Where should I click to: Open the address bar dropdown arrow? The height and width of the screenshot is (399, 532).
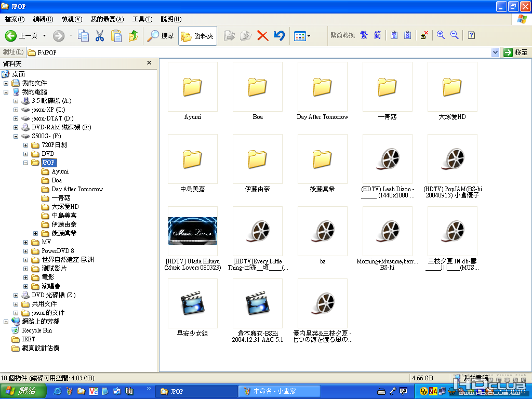pyautogui.click(x=495, y=52)
